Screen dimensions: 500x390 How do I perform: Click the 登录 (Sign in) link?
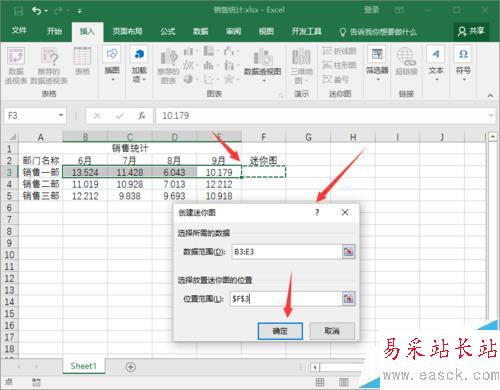coord(372,10)
